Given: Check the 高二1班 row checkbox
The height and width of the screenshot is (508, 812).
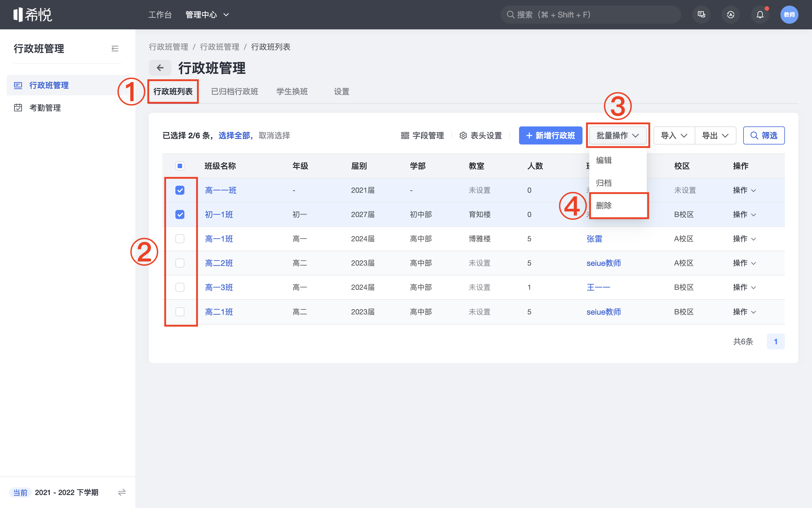Looking at the screenshot, I should (x=180, y=312).
